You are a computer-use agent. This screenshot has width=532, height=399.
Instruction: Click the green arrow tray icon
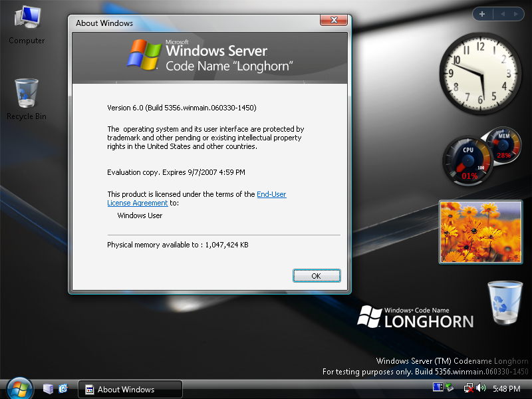coord(450,387)
